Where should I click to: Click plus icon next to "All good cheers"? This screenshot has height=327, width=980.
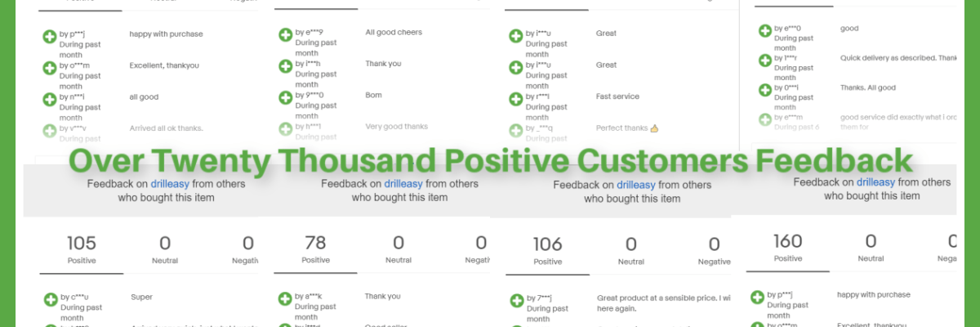[x=286, y=35]
